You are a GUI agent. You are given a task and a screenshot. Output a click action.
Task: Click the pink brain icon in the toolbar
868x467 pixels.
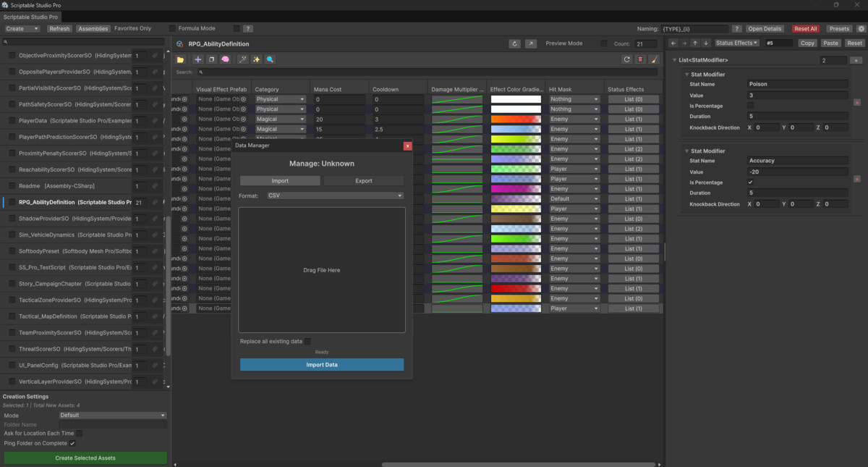[x=225, y=59]
